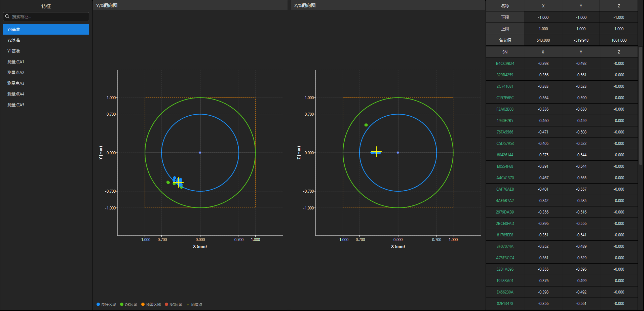The image size is (644, 311).
Task: Select SN row A4C41370
Action: pos(505,178)
